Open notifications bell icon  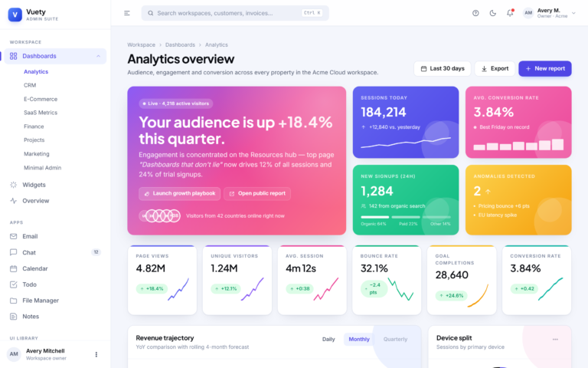tap(510, 13)
